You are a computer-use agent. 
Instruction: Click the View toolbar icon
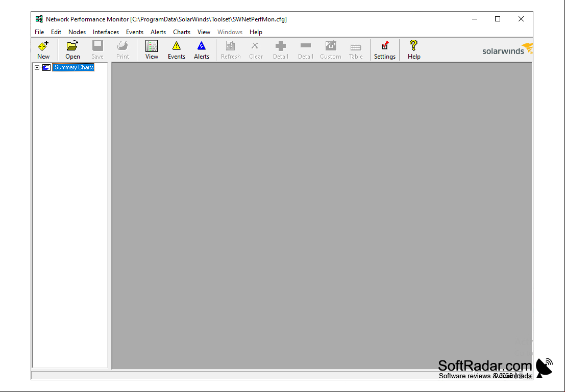152,46
